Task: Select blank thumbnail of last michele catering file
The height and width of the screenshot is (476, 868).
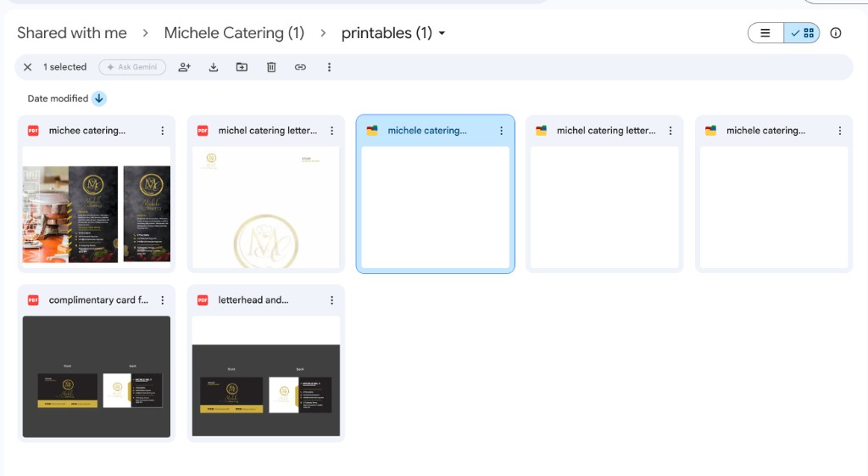Action: pyautogui.click(x=774, y=208)
